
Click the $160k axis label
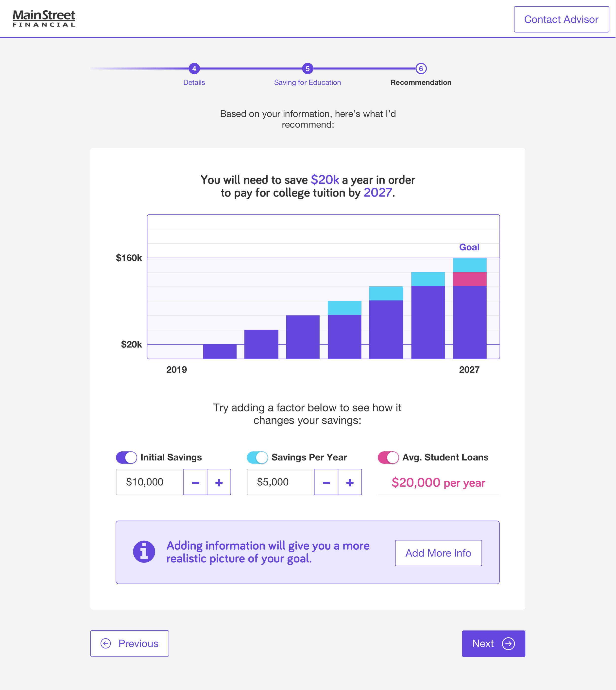pyautogui.click(x=129, y=258)
